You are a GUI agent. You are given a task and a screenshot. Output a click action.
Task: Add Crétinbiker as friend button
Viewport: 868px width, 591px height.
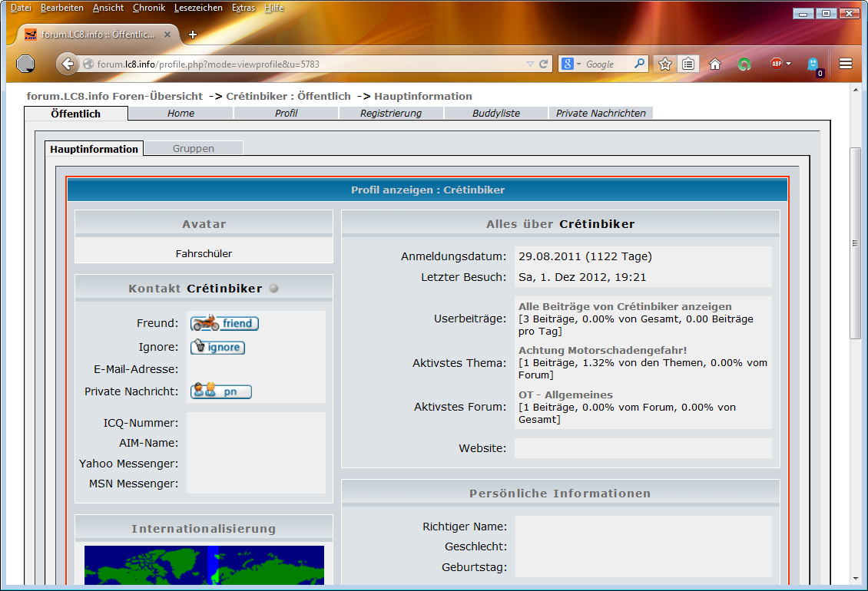pos(224,323)
